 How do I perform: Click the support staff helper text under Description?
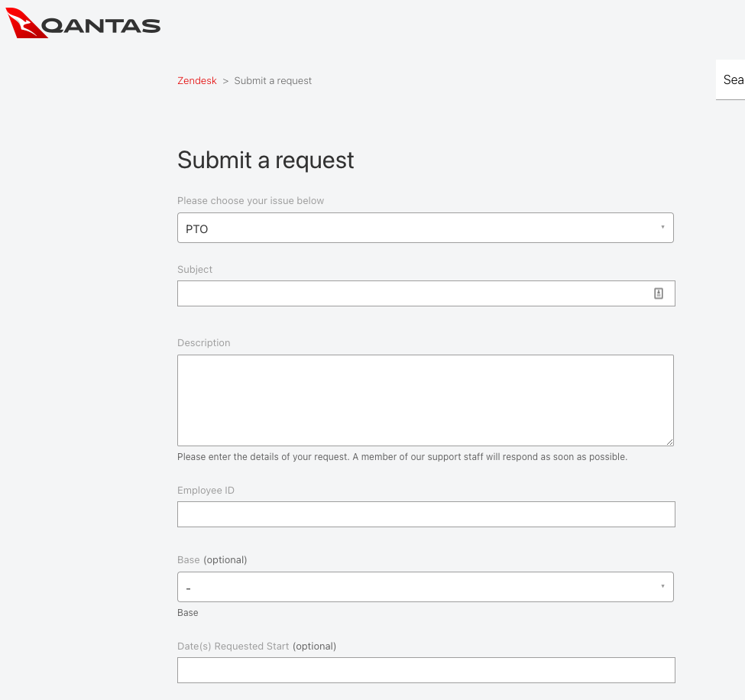pyautogui.click(x=402, y=456)
